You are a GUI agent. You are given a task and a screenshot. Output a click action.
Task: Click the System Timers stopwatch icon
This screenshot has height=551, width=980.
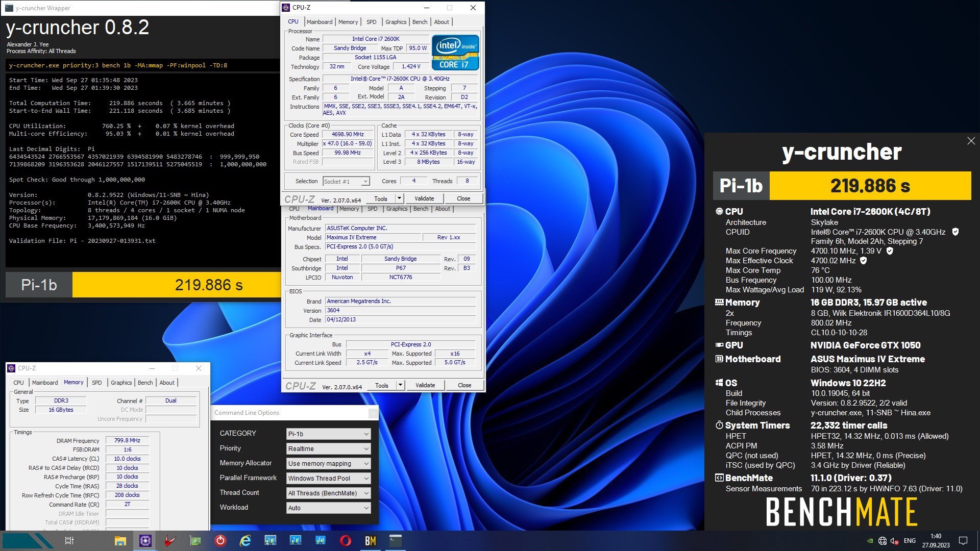point(719,425)
